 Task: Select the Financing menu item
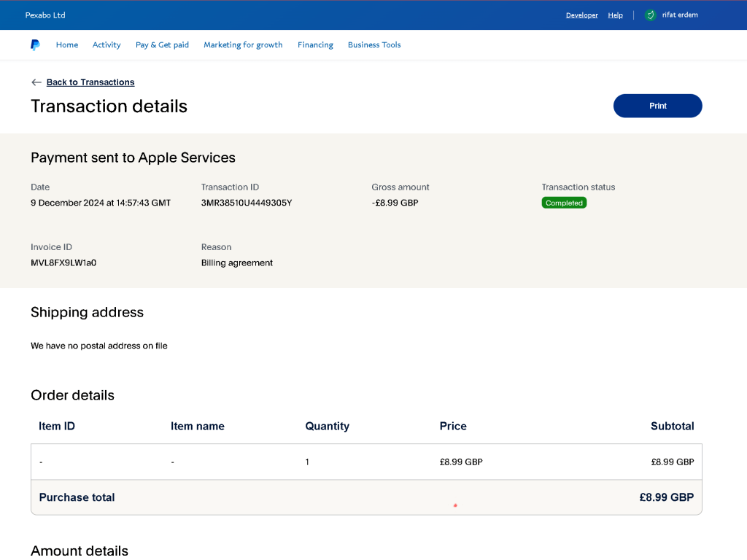tap(315, 44)
